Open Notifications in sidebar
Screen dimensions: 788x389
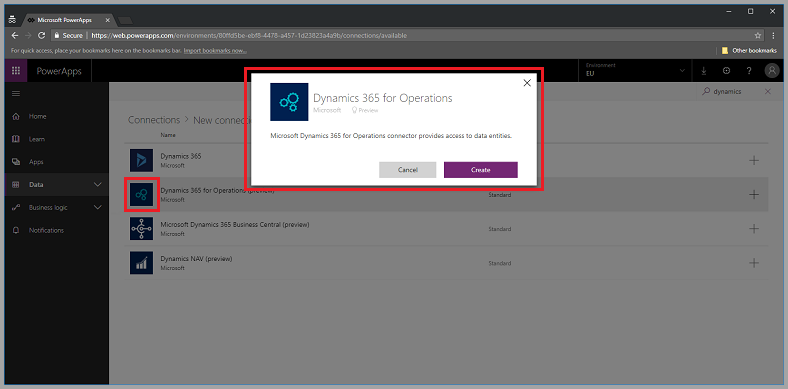coord(46,230)
